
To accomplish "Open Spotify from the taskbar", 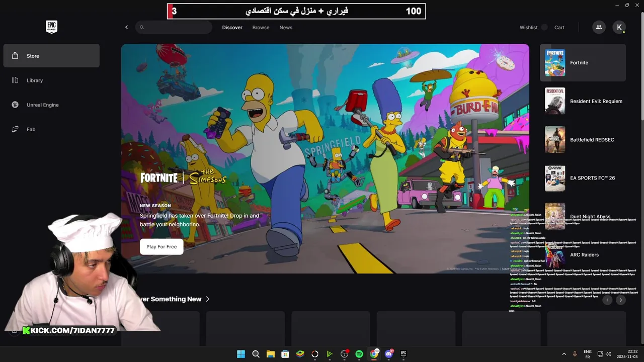I will point(359,354).
